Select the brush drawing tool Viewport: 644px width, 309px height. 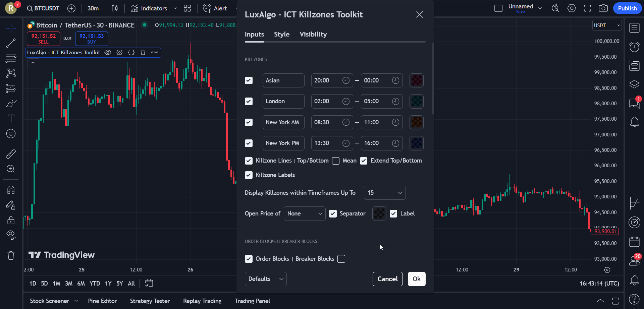pyautogui.click(x=11, y=104)
